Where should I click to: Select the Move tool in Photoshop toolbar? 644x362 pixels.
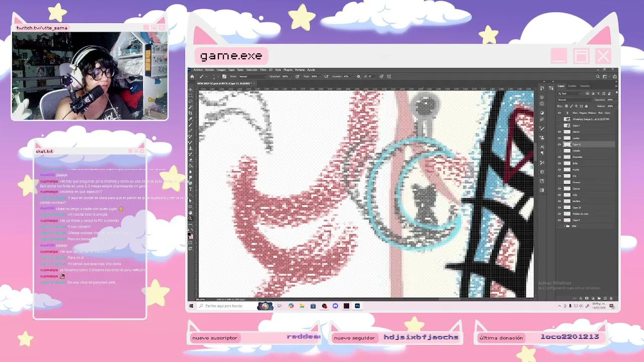(x=190, y=89)
